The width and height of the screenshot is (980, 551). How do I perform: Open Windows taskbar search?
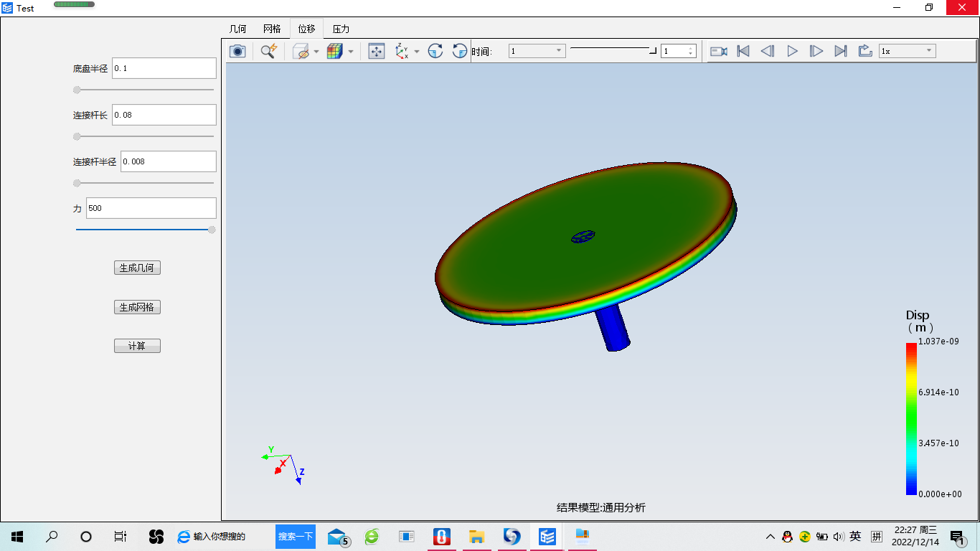coord(52,536)
